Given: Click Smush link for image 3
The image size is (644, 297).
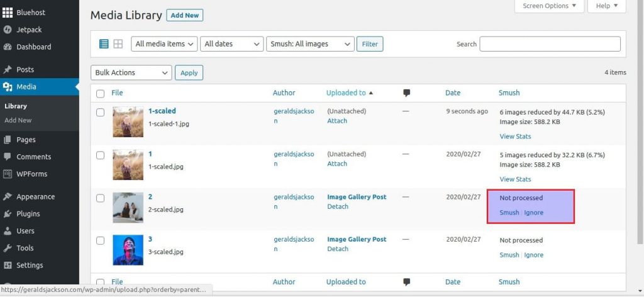Looking at the screenshot, I should pyautogui.click(x=509, y=255).
